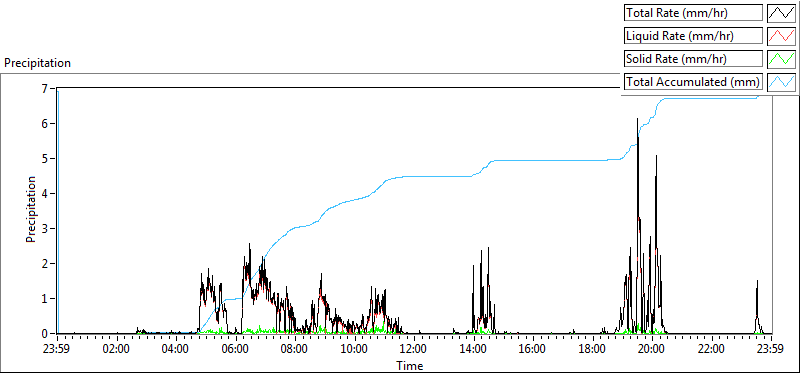Viewport: 800px width, 373px height.
Task: Click the 12:00 marker on the time axis
Action: tap(414, 350)
